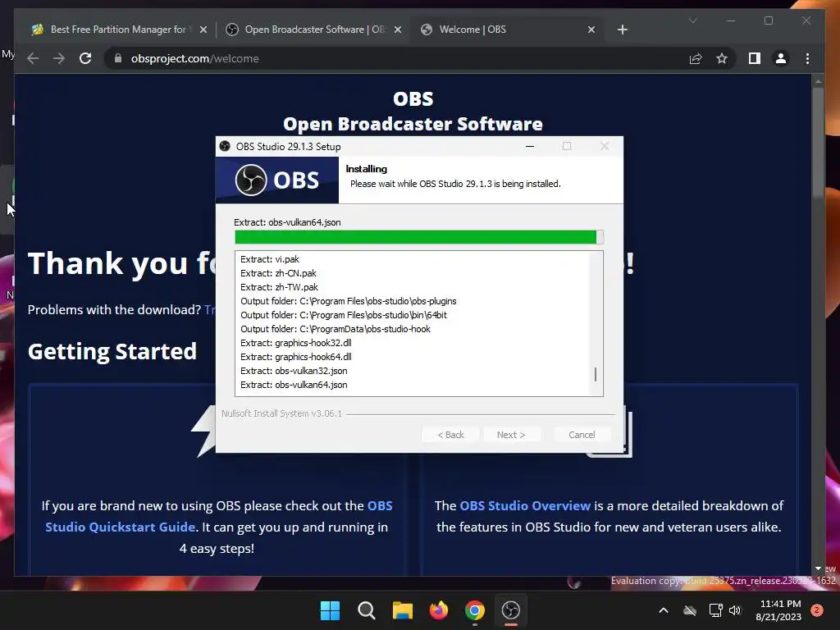Open Chrome's three-dot menu

(807, 58)
